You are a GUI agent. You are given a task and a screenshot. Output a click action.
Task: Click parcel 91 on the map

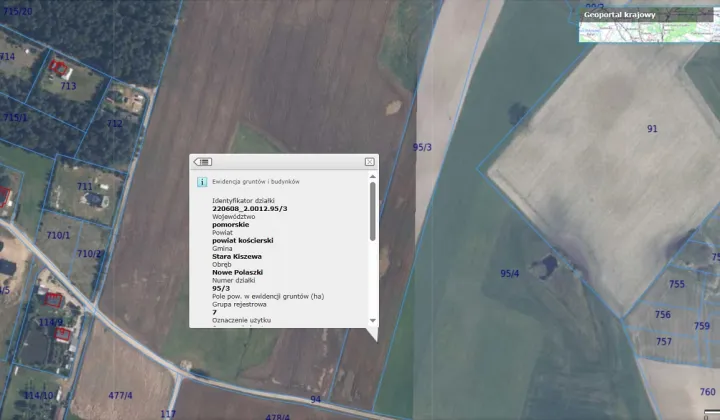click(x=652, y=129)
